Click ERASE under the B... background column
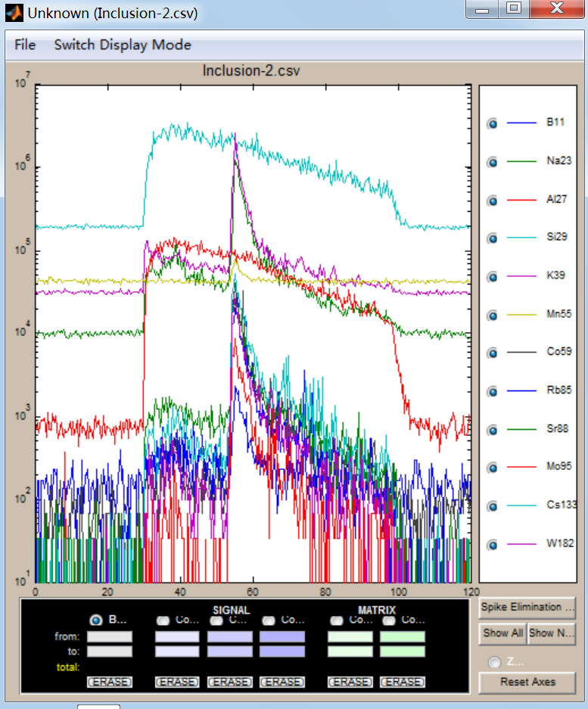The image size is (588, 709). click(110, 682)
